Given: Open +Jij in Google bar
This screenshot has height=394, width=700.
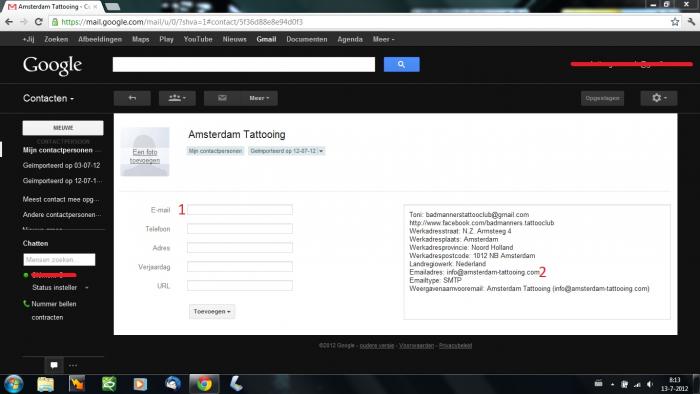Looking at the screenshot, I should point(28,39).
